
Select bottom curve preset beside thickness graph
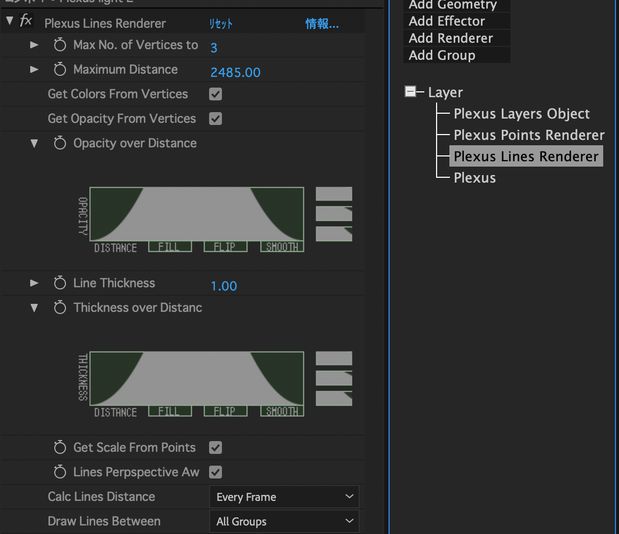click(x=334, y=398)
